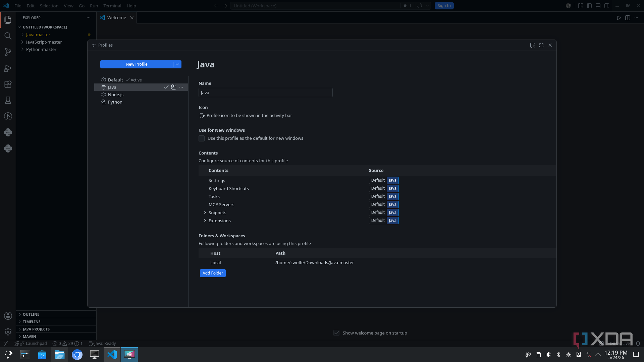The height and width of the screenshot is (362, 644).
Task: Click the checkmark on the Java profile row
Action: point(166,87)
